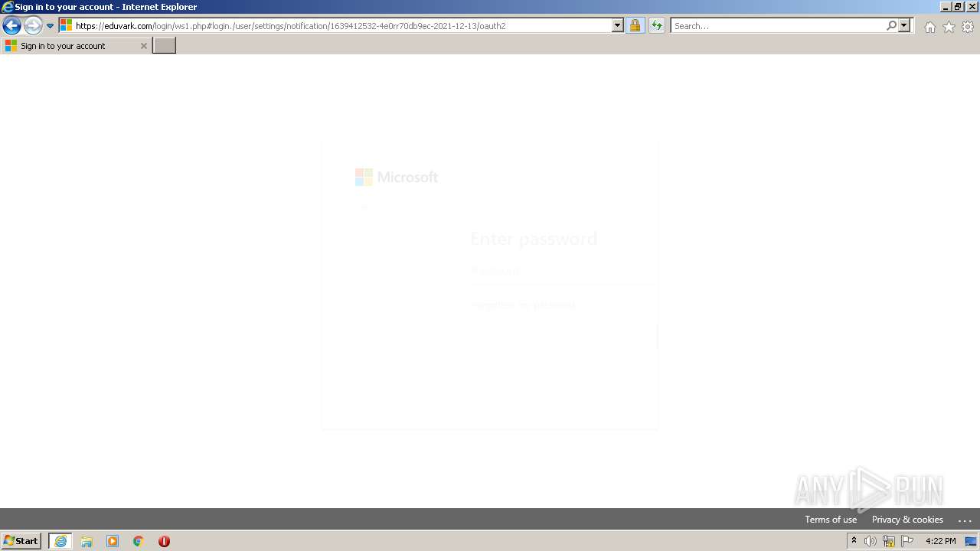The width and height of the screenshot is (980, 551).
Task: Click the Microsoft logo on sign-in card
Action: coord(397,178)
